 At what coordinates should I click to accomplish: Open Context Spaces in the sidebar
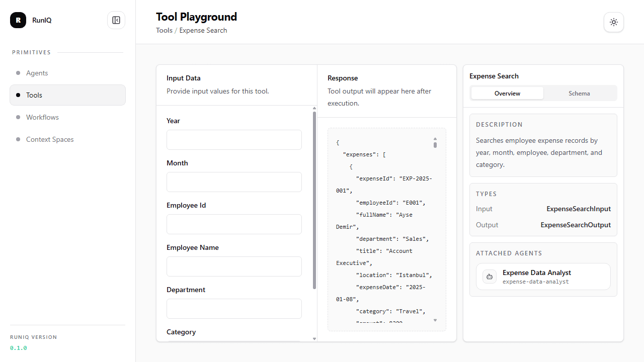point(67,139)
